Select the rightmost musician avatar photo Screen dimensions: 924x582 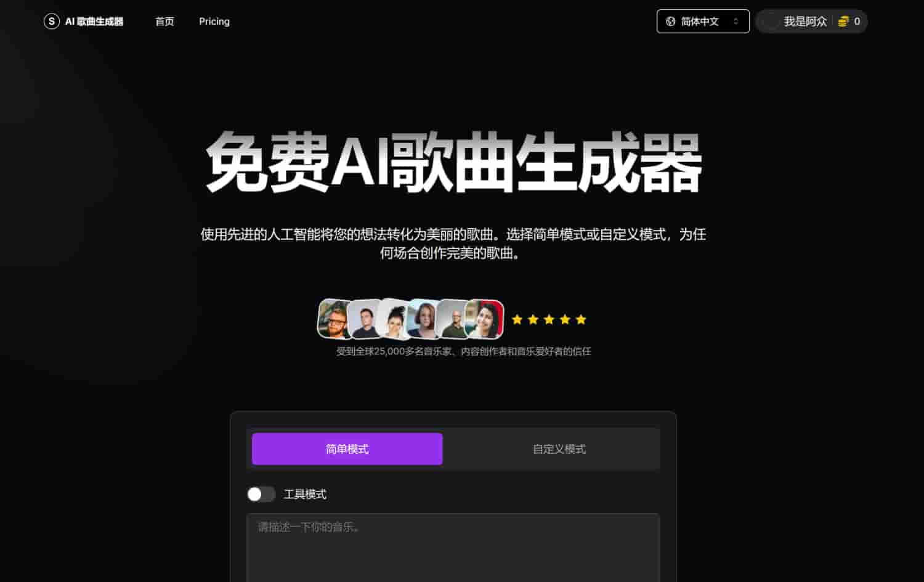pyautogui.click(x=487, y=319)
